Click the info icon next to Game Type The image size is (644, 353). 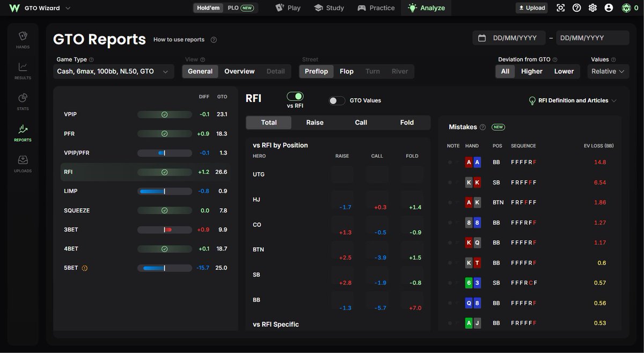tap(91, 60)
